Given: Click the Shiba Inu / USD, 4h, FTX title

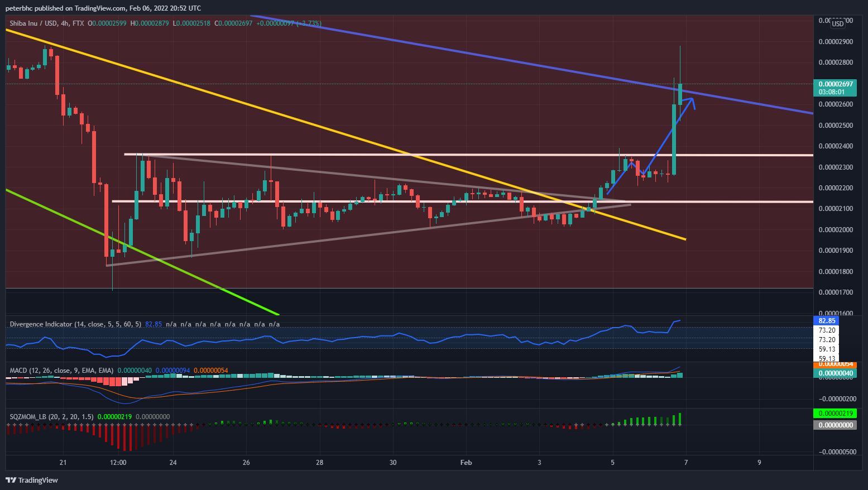Looking at the screenshot, I should point(47,23).
